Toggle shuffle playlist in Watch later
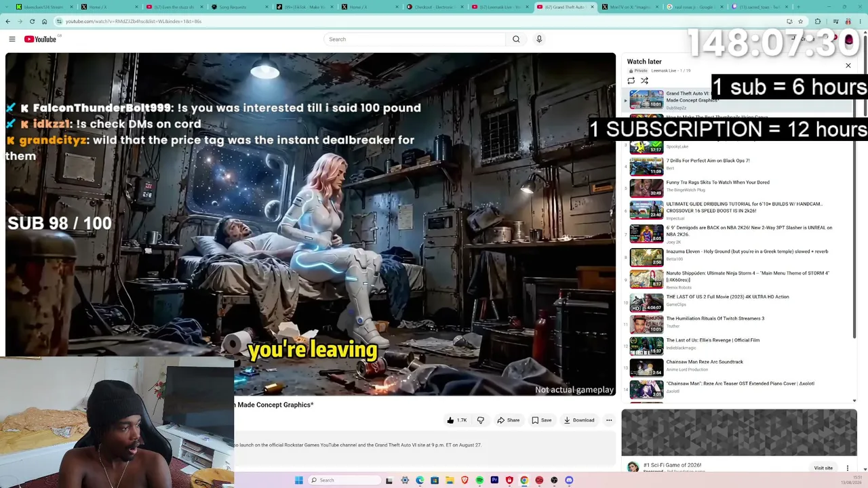This screenshot has height=488, width=868. pyautogui.click(x=644, y=81)
